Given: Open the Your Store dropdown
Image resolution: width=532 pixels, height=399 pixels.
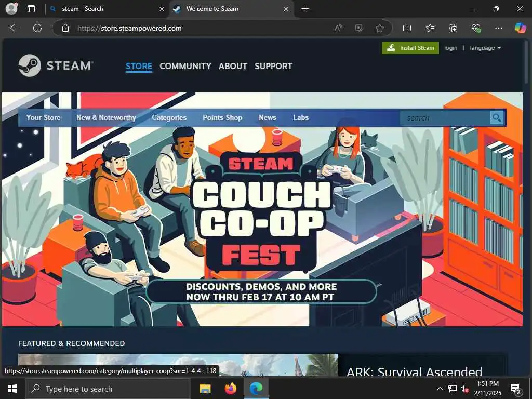Looking at the screenshot, I should tap(44, 118).
